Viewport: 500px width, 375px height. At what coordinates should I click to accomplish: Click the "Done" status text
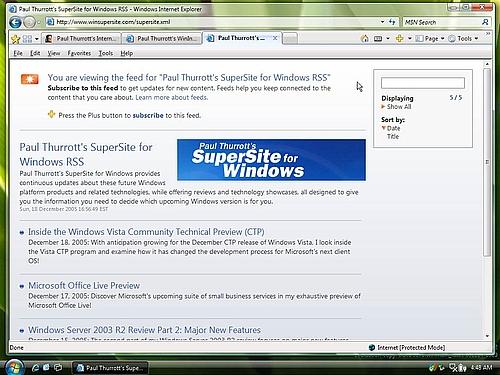17,348
